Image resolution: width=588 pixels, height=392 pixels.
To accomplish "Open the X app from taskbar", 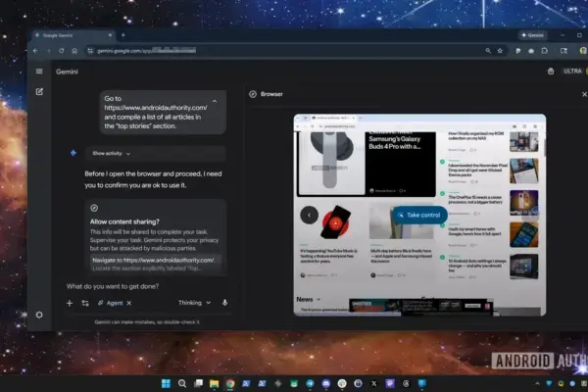I will click(x=374, y=383).
